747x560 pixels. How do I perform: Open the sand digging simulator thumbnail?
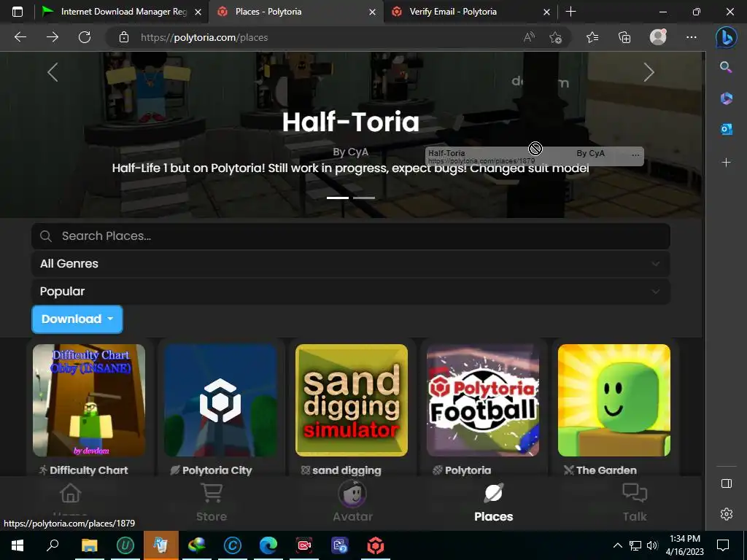coord(352,400)
